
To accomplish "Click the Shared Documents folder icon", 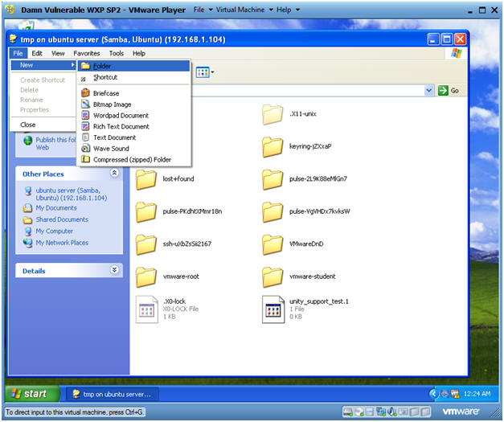I will tap(27, 219).
